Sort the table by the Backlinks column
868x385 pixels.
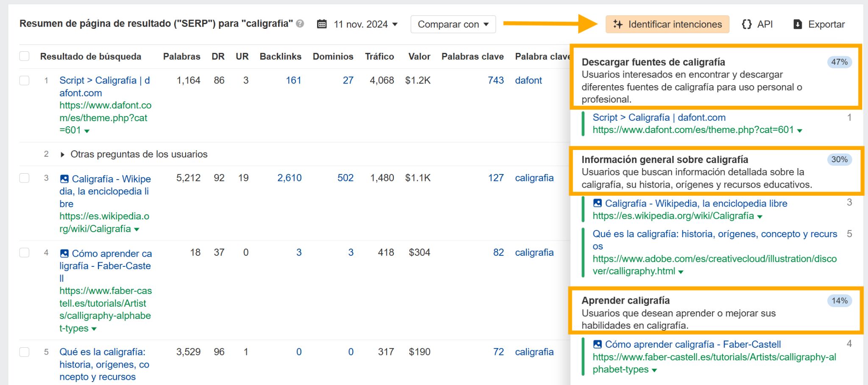(x=280, y=56)
